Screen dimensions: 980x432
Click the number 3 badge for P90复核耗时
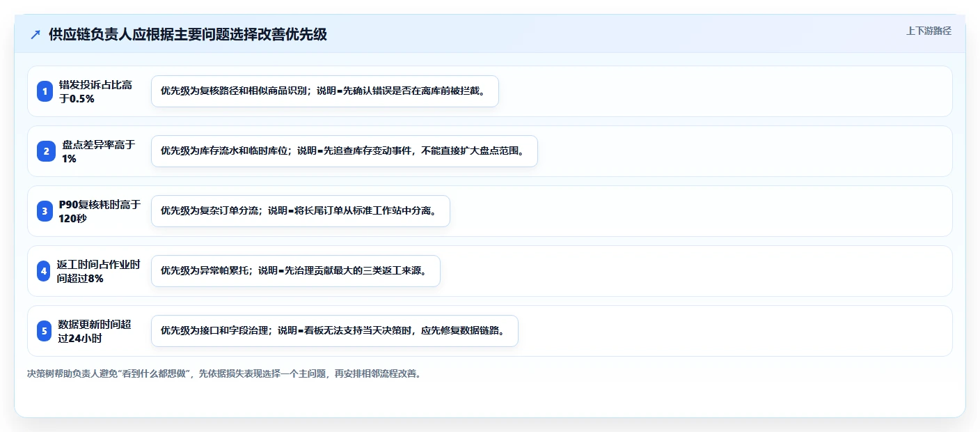click(x=45, y=211)
